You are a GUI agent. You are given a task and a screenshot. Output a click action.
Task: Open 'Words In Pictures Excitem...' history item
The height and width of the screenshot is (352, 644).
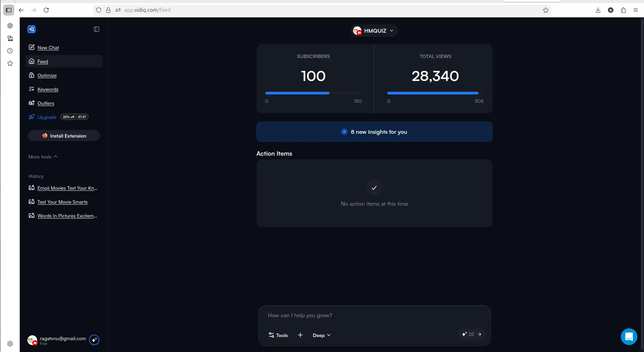coord(63,216)
